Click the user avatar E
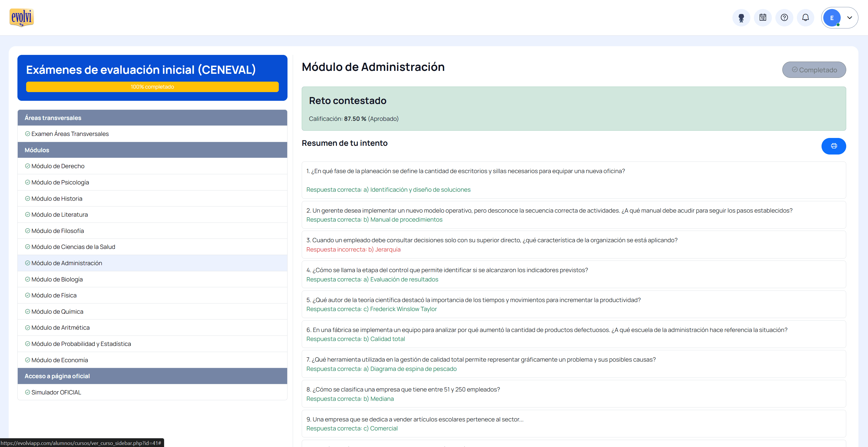The width and height of the screenshot is (868, 447). (x=832, y=18)
